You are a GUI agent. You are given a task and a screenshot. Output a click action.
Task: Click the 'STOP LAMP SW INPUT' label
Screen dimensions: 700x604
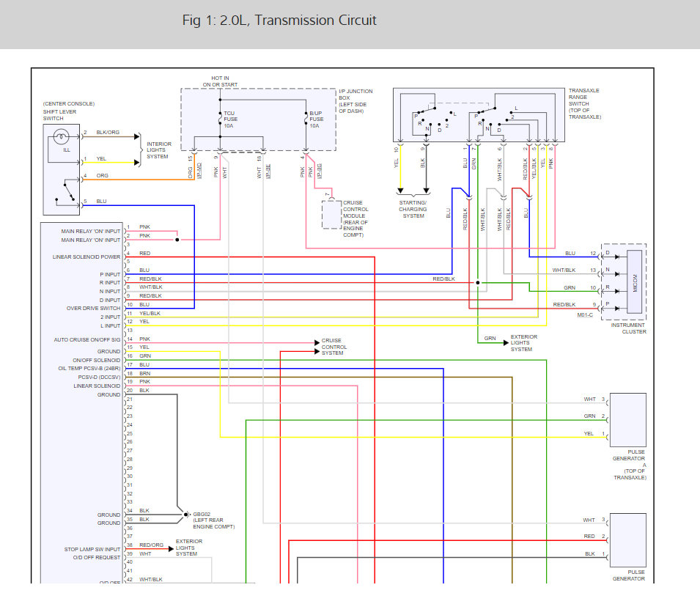(92, 550)
